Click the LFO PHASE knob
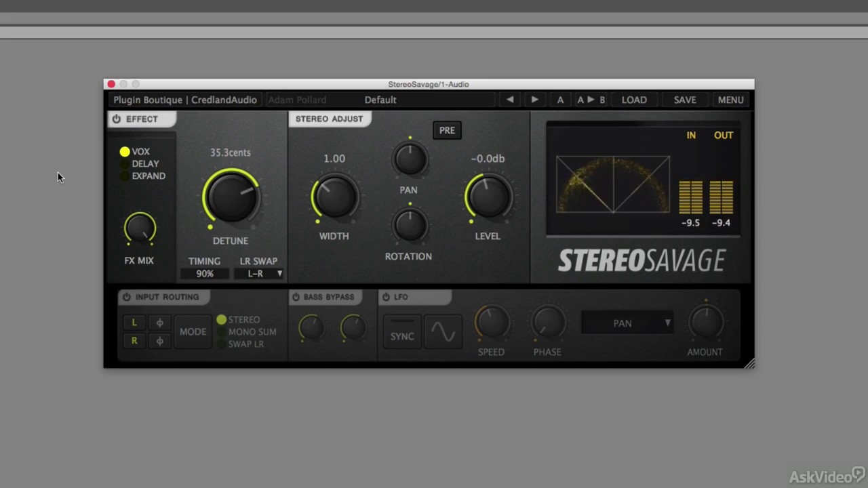This screenshot has height=488, width=868. pos(548,323)
